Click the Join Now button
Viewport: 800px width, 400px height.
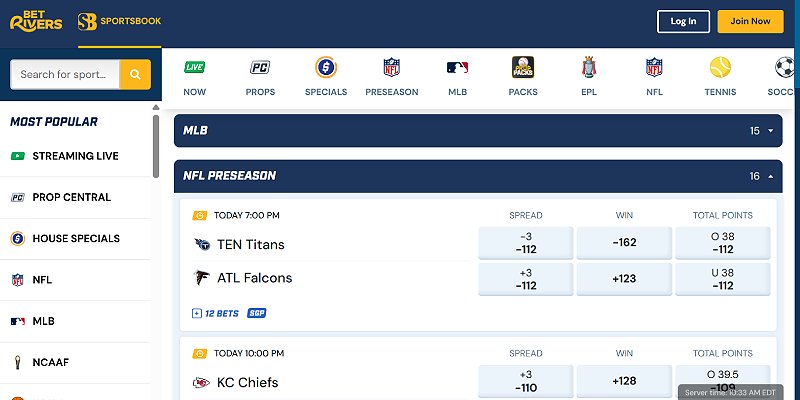[750, 21]
